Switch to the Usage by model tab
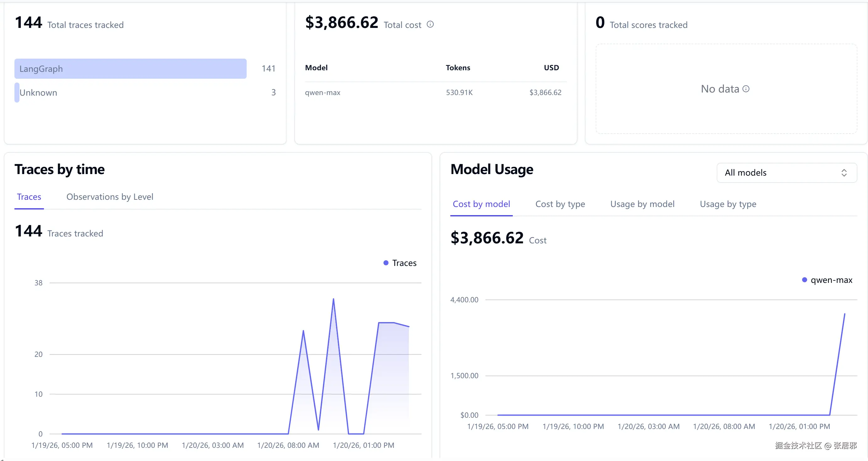The image size is (868, 461). (x=642, y=204)
